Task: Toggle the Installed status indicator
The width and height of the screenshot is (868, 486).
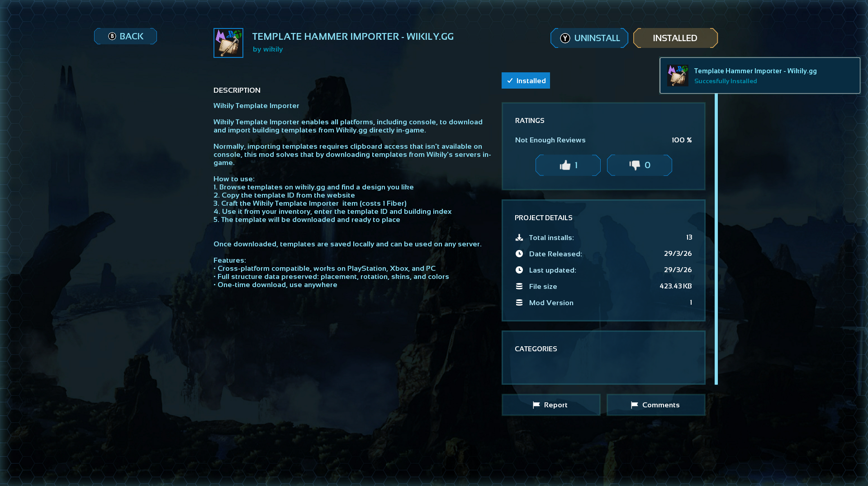Action: 525,80
